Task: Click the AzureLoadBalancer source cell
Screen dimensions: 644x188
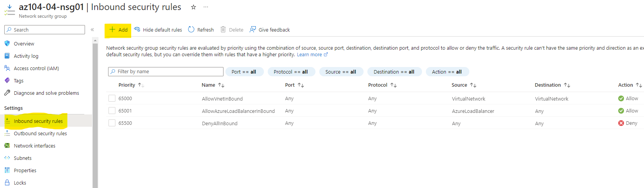Action: point(473,111)
